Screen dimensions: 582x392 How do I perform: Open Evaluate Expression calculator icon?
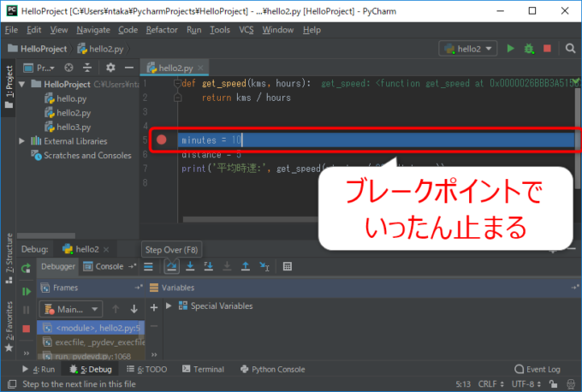(x=288, y=266)
